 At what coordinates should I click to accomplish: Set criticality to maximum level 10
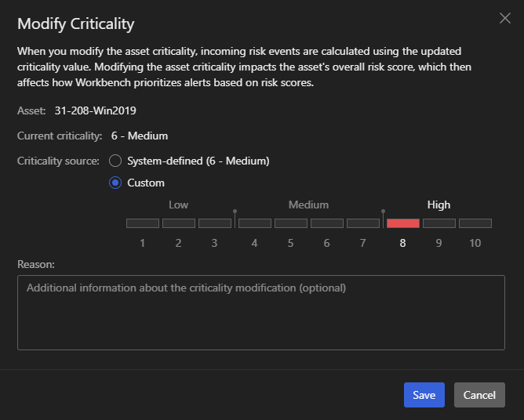pos(475,223)
